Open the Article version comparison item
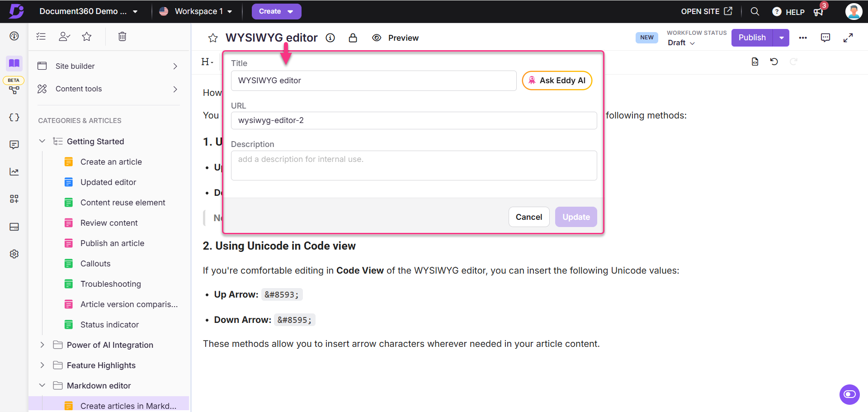 129,304
